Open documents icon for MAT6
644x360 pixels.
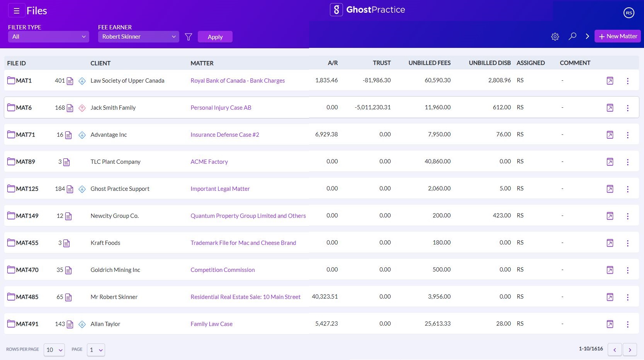click(70, 108)
